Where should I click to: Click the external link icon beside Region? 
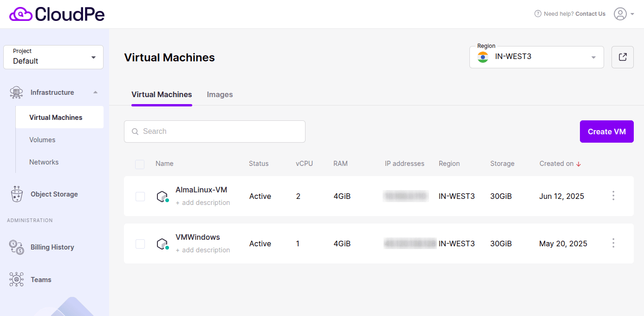[622, 57]
